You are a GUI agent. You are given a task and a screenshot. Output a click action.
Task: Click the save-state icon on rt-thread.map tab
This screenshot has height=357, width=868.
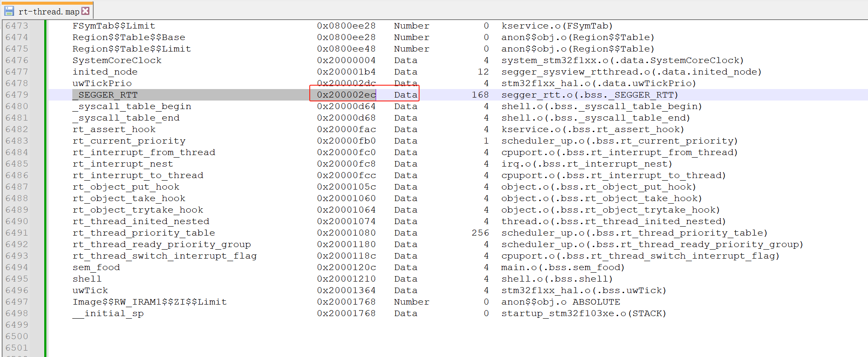click(9, 11)
